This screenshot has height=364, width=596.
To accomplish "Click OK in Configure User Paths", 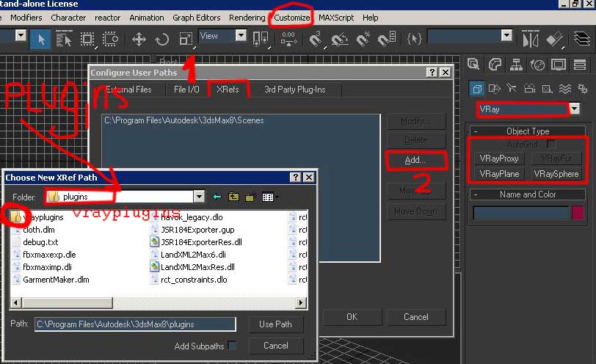I will click(352, 317).
